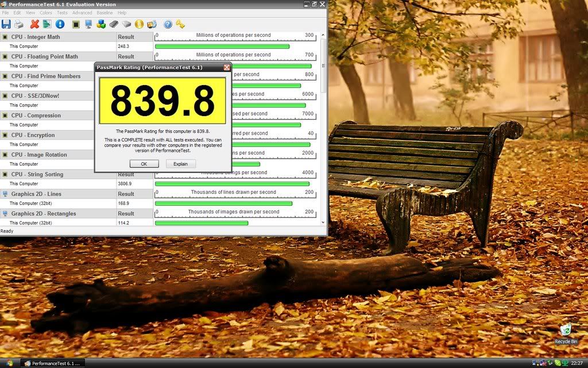Open the File menu
The width and height of the screenshot is (588, 368).
pyautogui.click(x=5, y=13)
